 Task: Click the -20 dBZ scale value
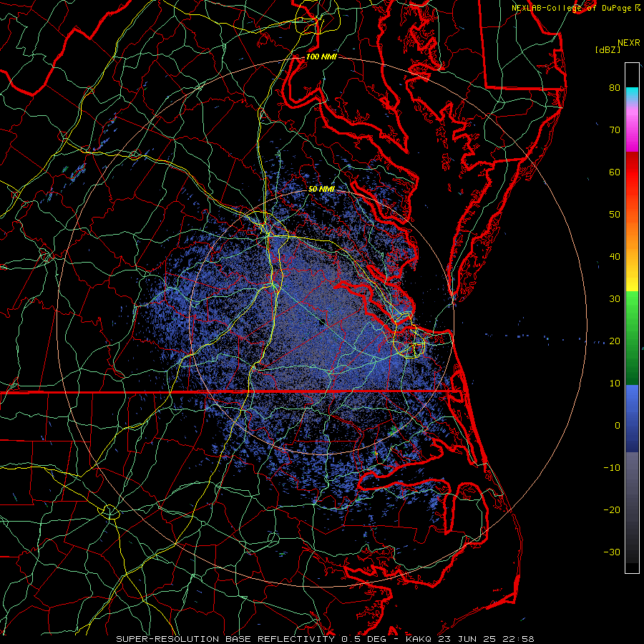point(612,509)
